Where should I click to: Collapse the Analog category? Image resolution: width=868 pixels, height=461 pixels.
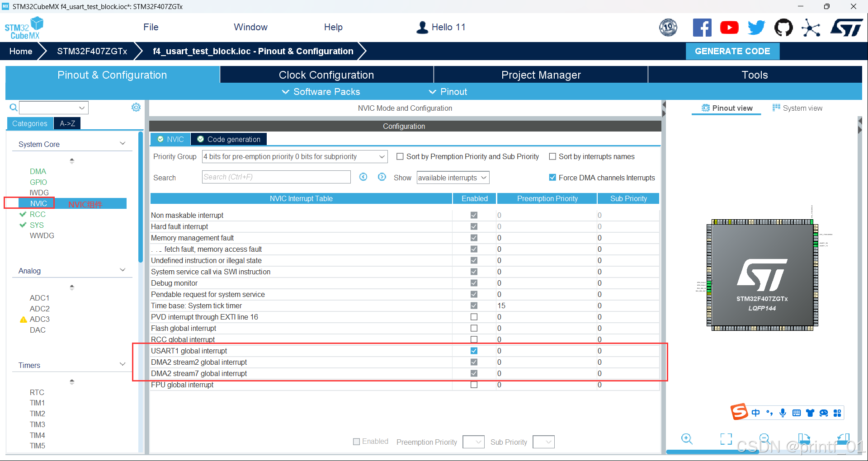coord(123,270)
